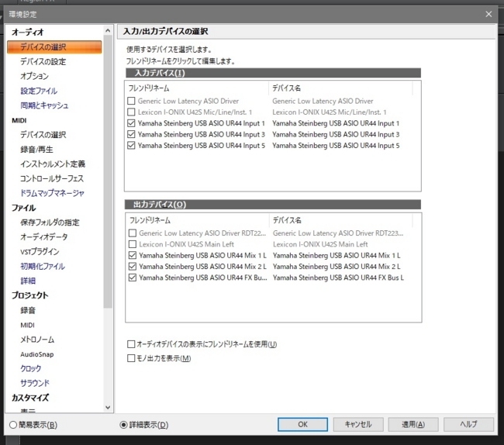The height and width of the screenshot is (445, 504).
Task: Apply changes with the 適用 button
Action: pyautogui.click(x=413, y=424)
